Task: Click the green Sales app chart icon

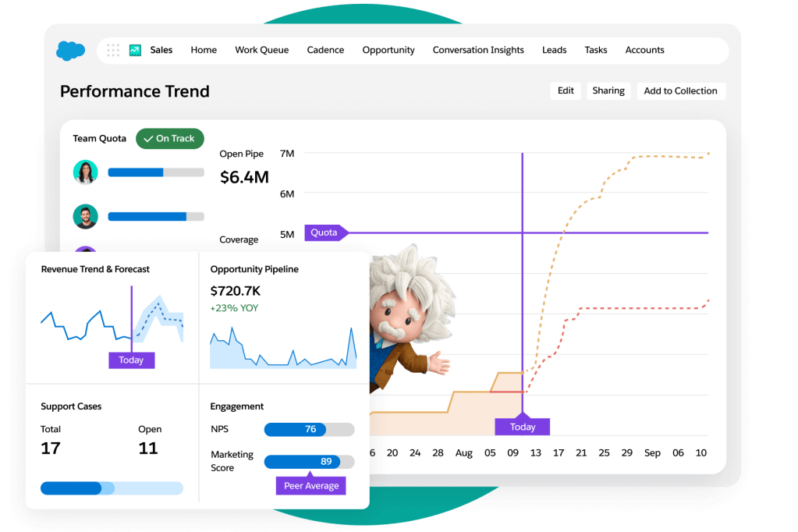Action: [x=135, y=50]
